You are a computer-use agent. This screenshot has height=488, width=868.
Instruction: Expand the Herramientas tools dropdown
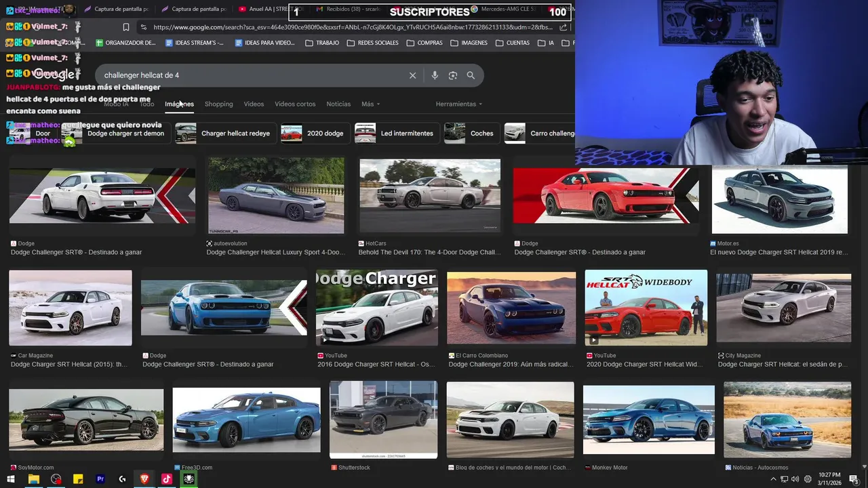click(459, 104)
